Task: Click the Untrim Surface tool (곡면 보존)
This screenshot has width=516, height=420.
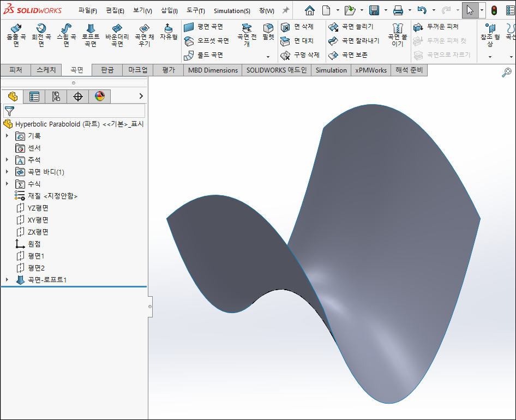Action: tap(348, 55)
